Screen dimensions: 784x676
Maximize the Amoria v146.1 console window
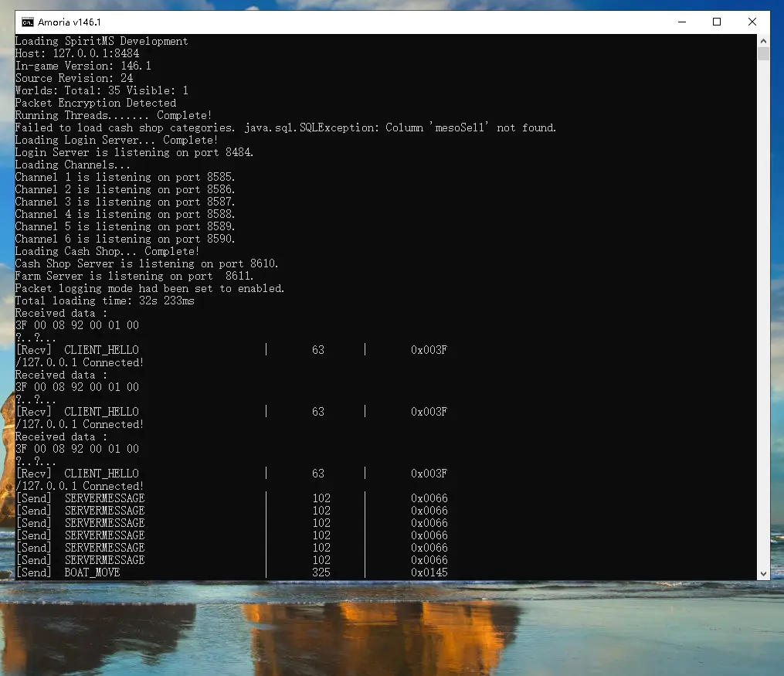(717, 22)
